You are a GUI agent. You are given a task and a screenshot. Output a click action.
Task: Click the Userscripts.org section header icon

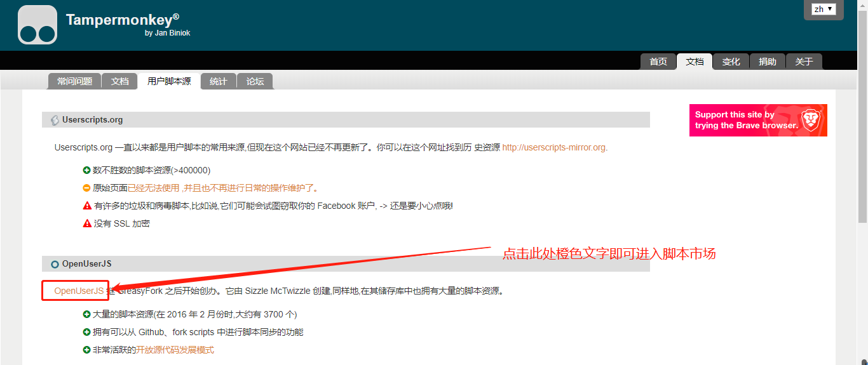(x=55, y=120)
